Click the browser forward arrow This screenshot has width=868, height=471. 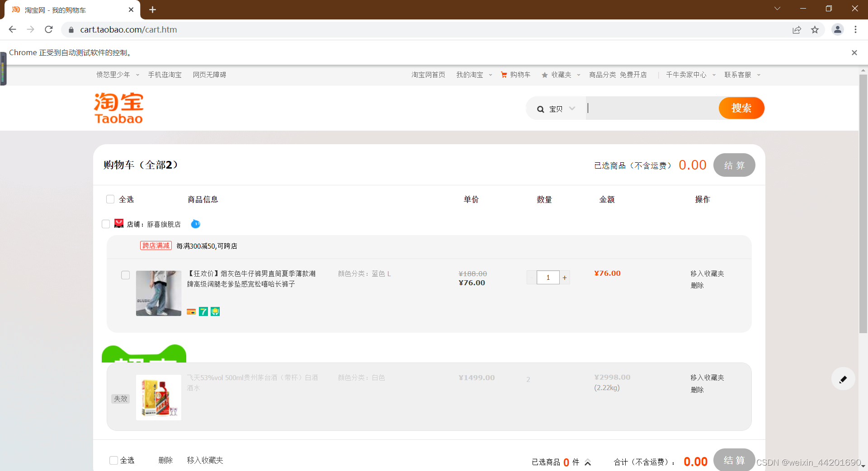30,29
